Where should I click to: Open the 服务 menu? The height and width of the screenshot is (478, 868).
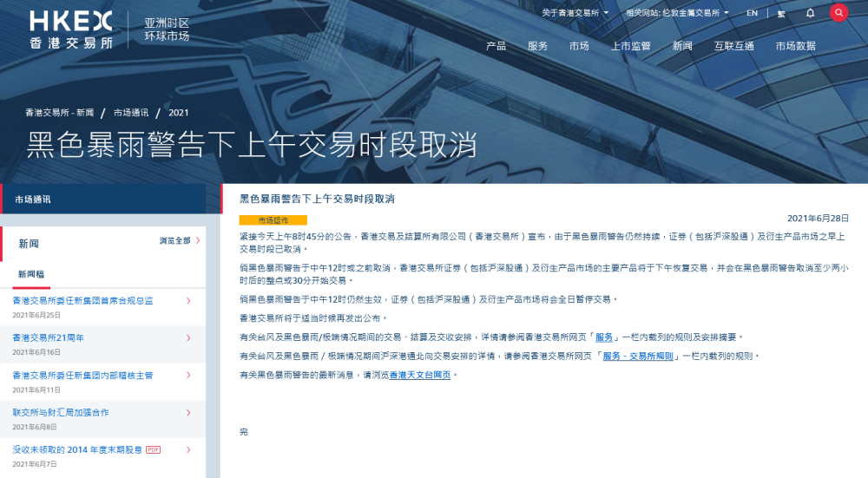tap(537, 46)
